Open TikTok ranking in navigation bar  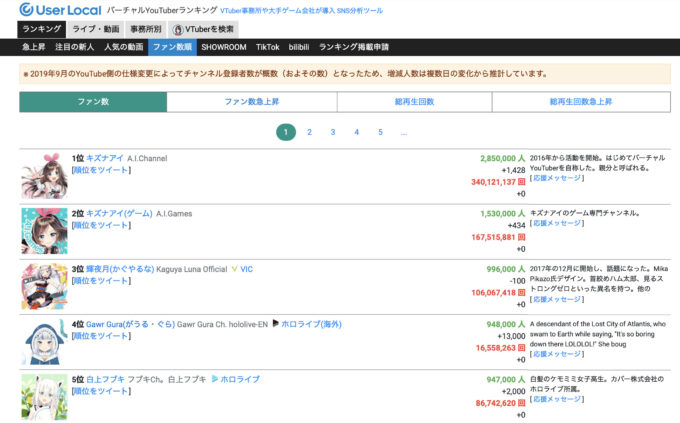pos(268,47)
